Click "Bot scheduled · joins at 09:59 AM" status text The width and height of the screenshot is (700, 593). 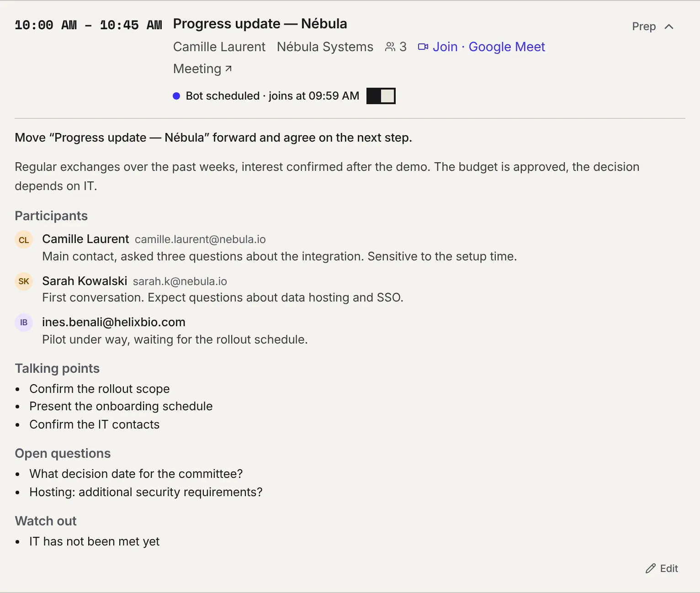click(x=272, y=96)
